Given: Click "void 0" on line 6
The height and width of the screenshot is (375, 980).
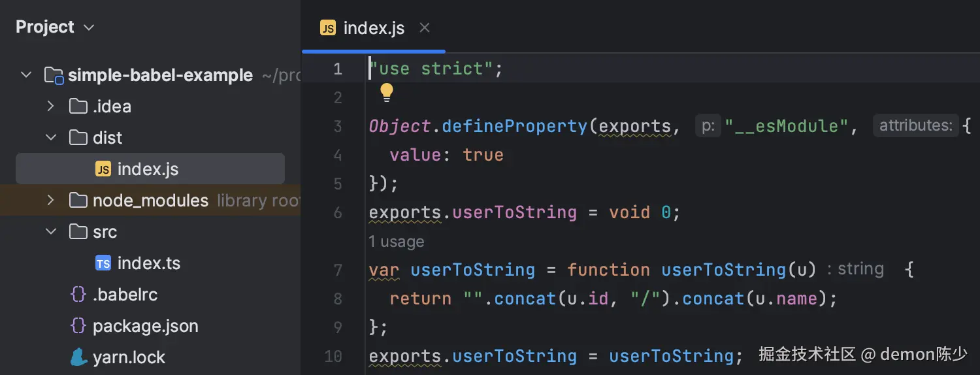Looking at the screenshot, I should coord(640,212).
